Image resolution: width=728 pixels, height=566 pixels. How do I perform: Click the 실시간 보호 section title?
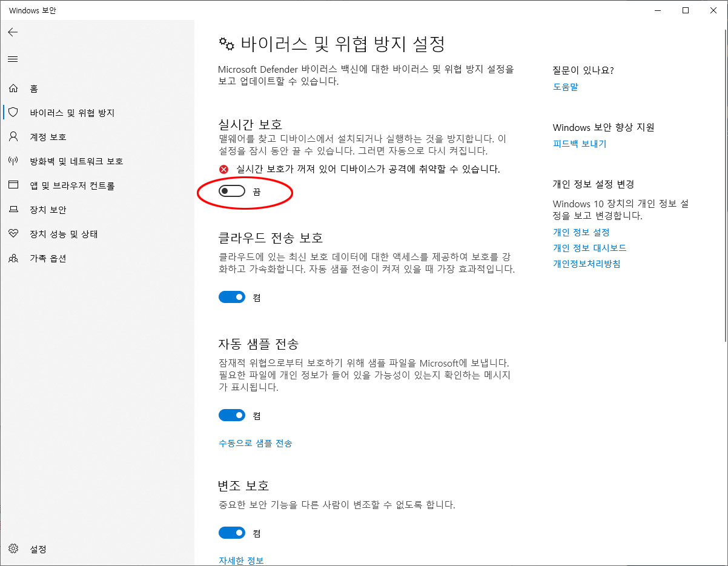coord(250,124)
